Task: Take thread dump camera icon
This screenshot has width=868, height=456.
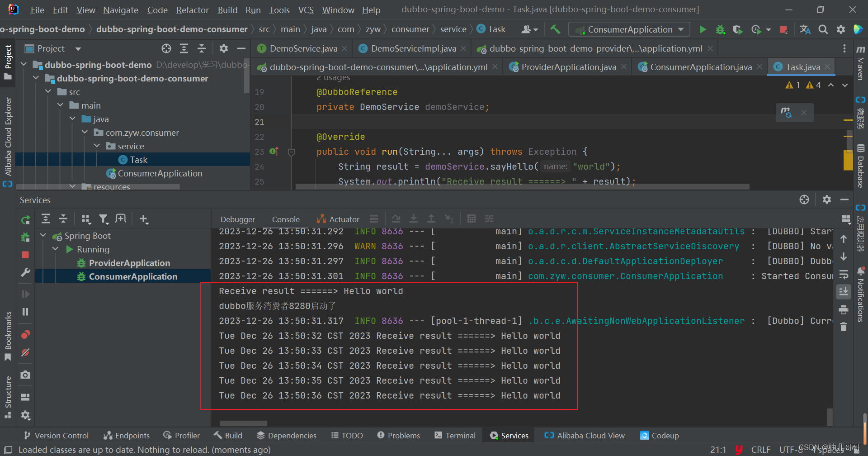Action: (x=25, y=375)
